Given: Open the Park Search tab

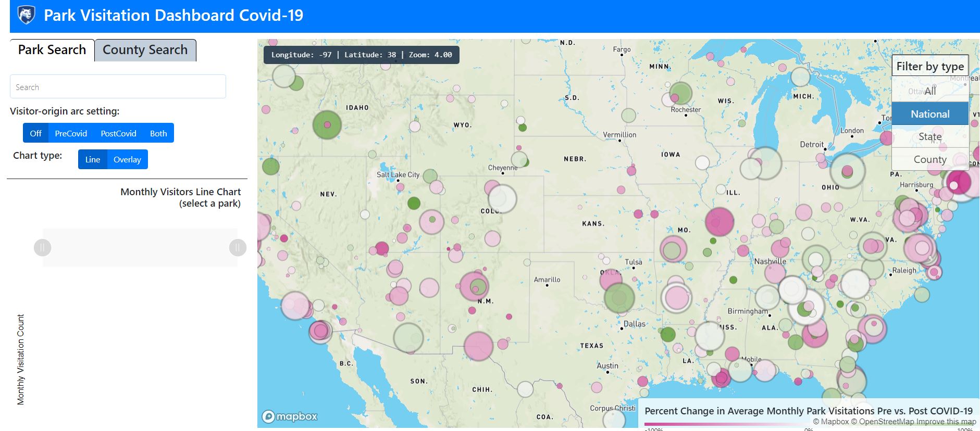Looking at the screenshot, I should tap(52, 50).
